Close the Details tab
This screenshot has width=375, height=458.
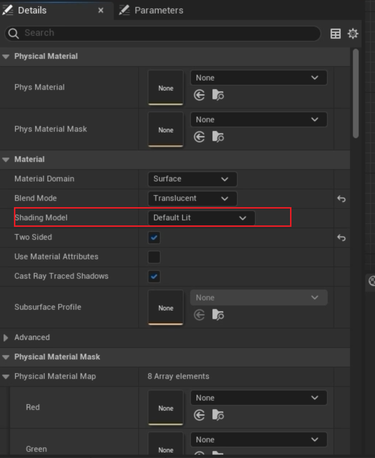pos(101,11)
